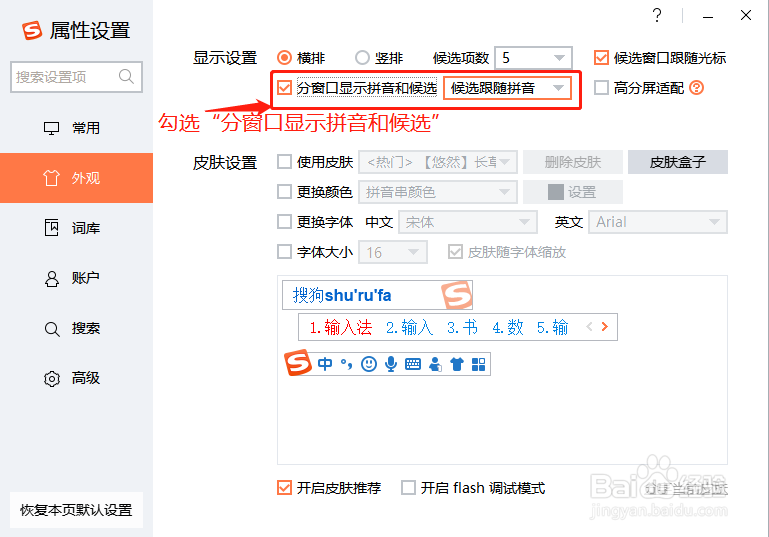The image size is (769, 537).
Task: Click candidate 2.输入 in the preview
Action: pyautogui.click(x=410, y=327)
